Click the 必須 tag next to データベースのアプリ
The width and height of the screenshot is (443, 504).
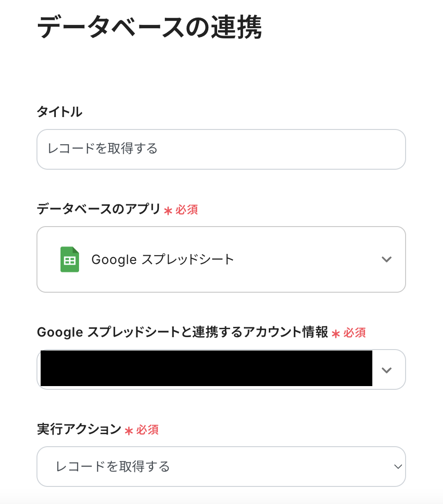(x=187, y=210)
